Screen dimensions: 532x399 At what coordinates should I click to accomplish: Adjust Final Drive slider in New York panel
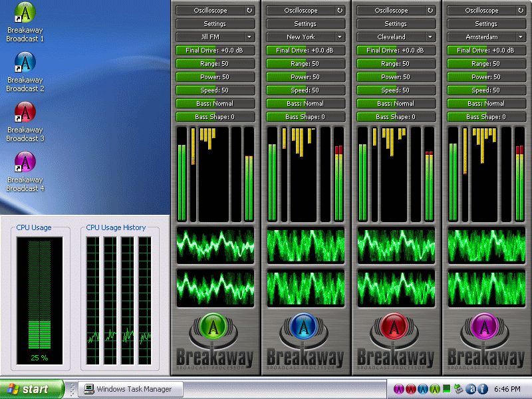306,51
